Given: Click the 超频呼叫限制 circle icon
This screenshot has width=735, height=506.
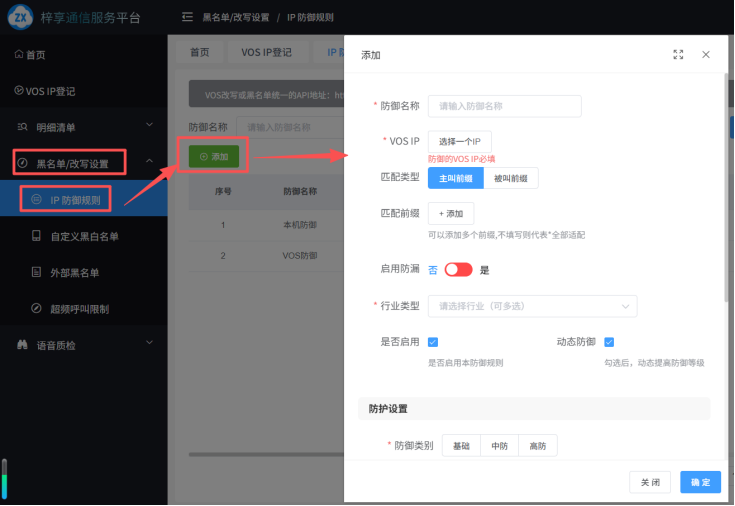Looking at the screenshot, I should pos(36,308).
